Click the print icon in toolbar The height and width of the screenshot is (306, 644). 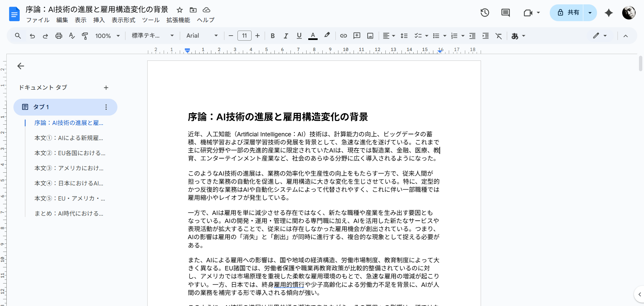[x=59, y=36]
